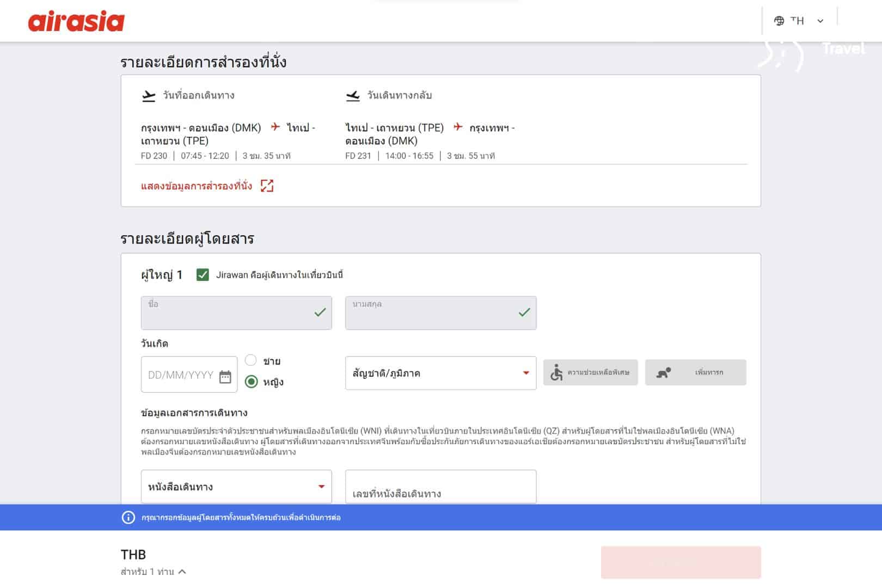Click the red plane icon after TPE return
The width and height of the screenshot is (882, 588).
click(458, 127)
